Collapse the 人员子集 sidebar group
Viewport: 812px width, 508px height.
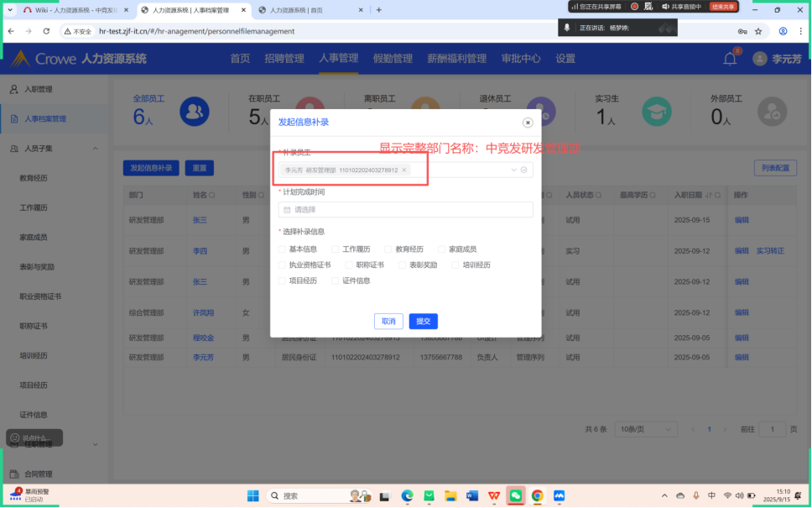coord(96,149)
